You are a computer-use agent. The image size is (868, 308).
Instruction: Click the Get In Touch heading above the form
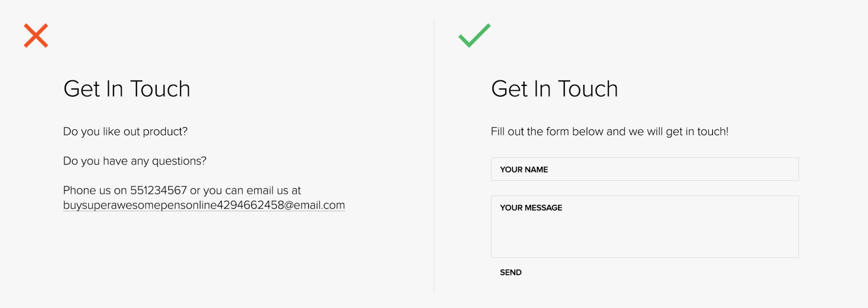click(x=555, y=89)
